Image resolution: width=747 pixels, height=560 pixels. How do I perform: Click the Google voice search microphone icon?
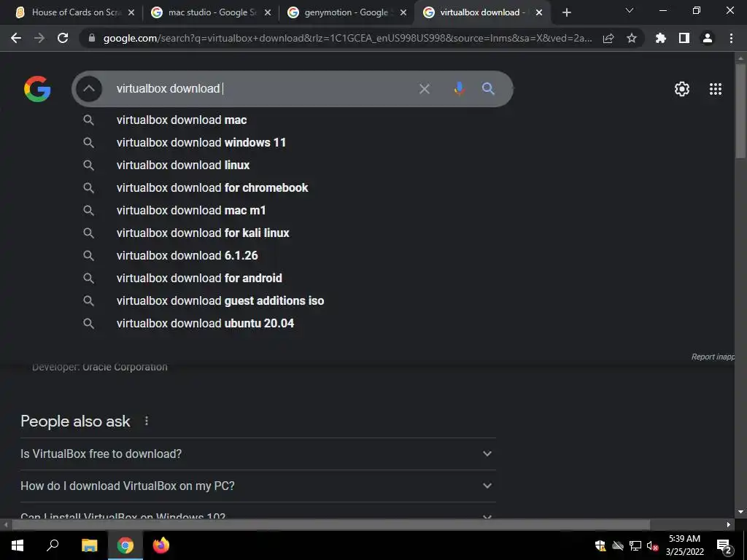459,88
